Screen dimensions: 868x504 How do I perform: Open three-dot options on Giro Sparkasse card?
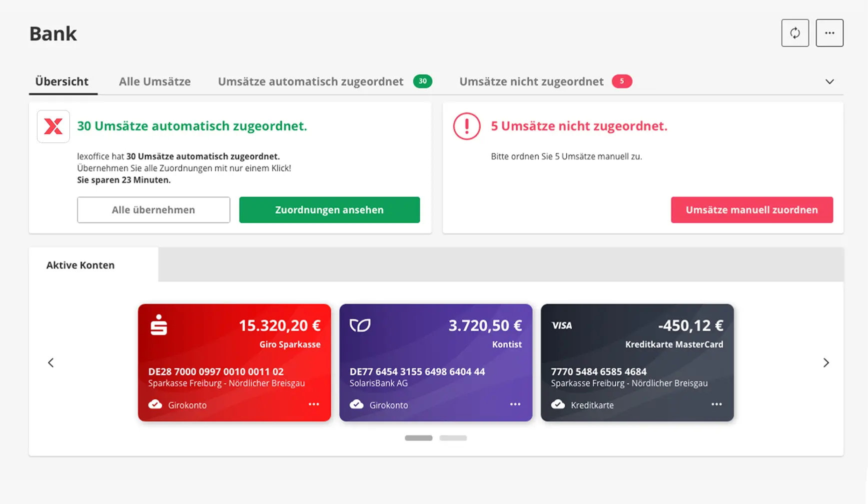(x=314, y=404)
